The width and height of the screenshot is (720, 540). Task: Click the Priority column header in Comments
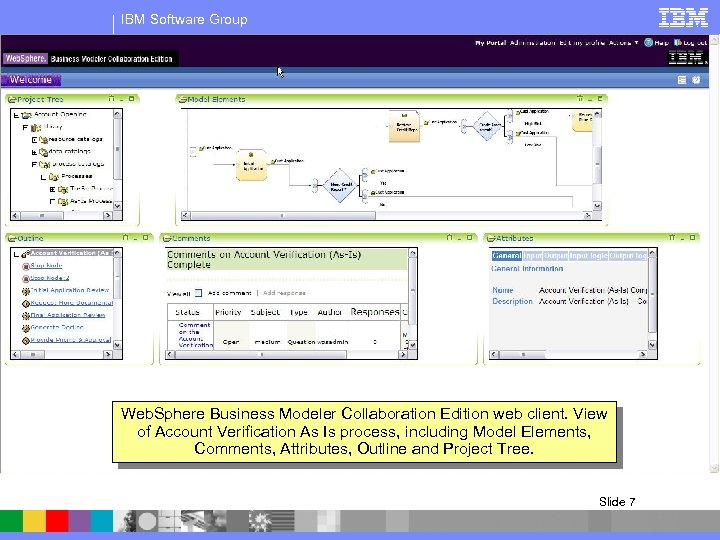click(x=228, y=312)
